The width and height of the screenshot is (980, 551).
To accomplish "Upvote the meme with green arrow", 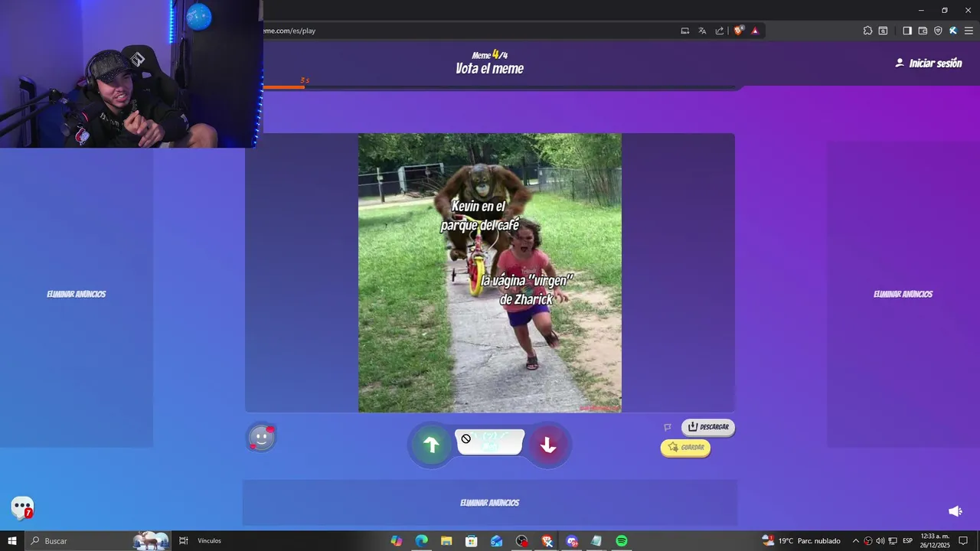I will coord(431,445).
